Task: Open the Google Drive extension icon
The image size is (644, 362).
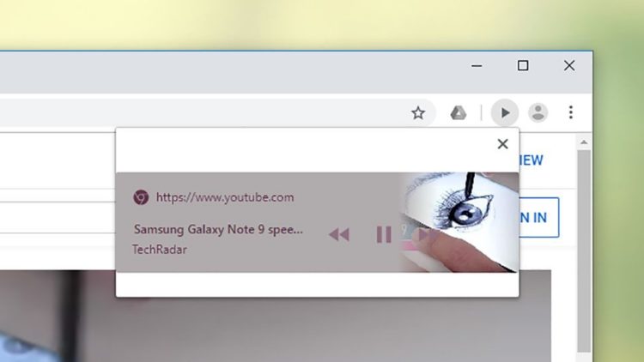Action: tap(459, 113)
